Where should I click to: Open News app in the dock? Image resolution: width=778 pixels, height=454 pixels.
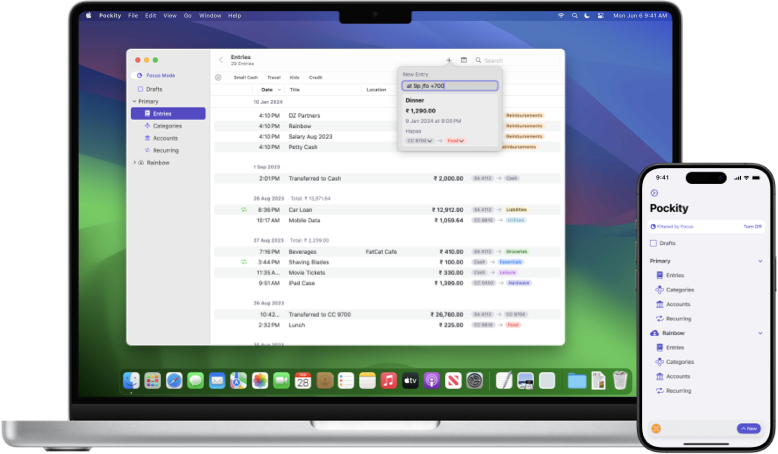453,381
